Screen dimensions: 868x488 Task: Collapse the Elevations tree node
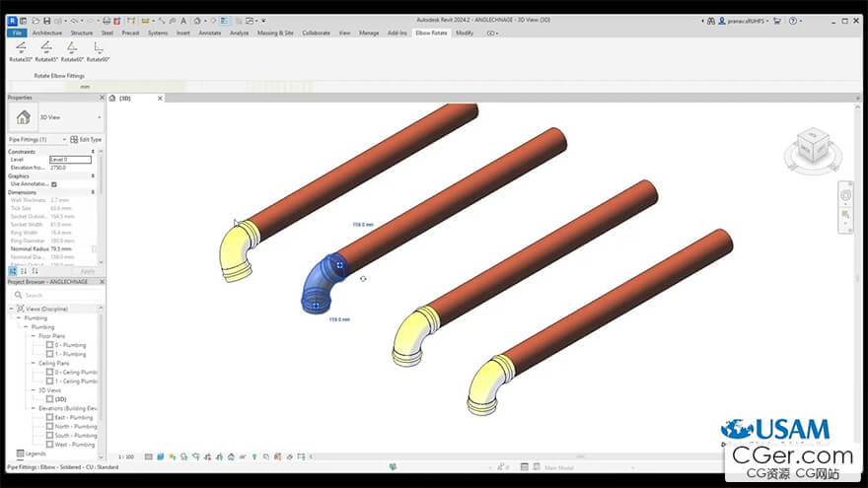click(32, 408)
